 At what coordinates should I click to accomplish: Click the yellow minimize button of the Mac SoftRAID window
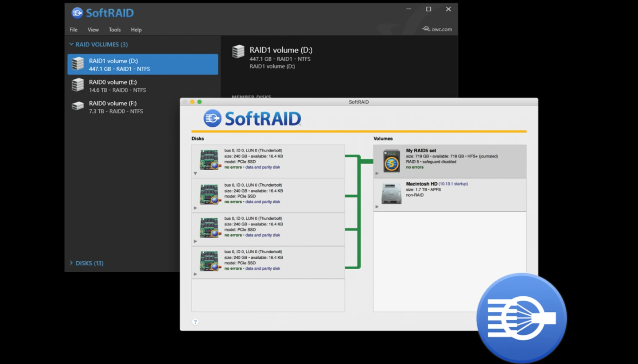192,102
